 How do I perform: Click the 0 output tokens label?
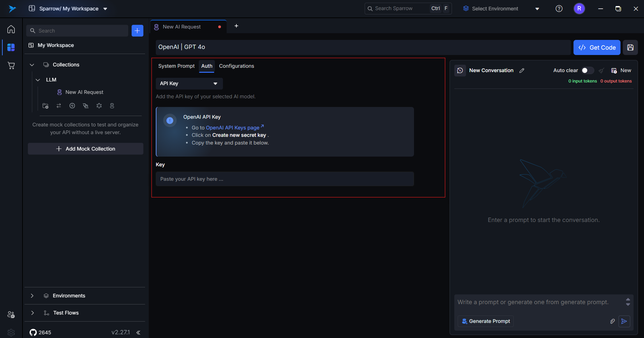tap(616, 81)
